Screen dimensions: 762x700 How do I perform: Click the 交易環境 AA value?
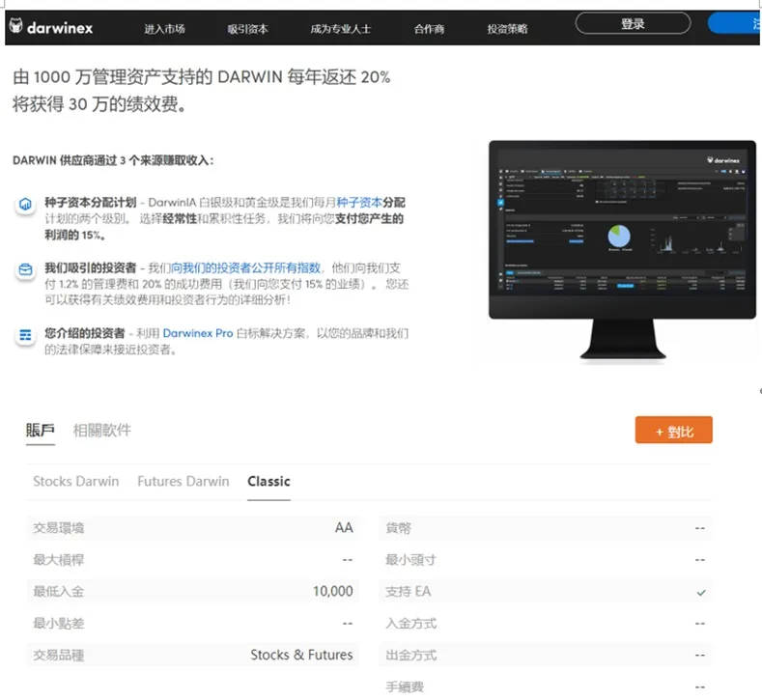point(344,527)
